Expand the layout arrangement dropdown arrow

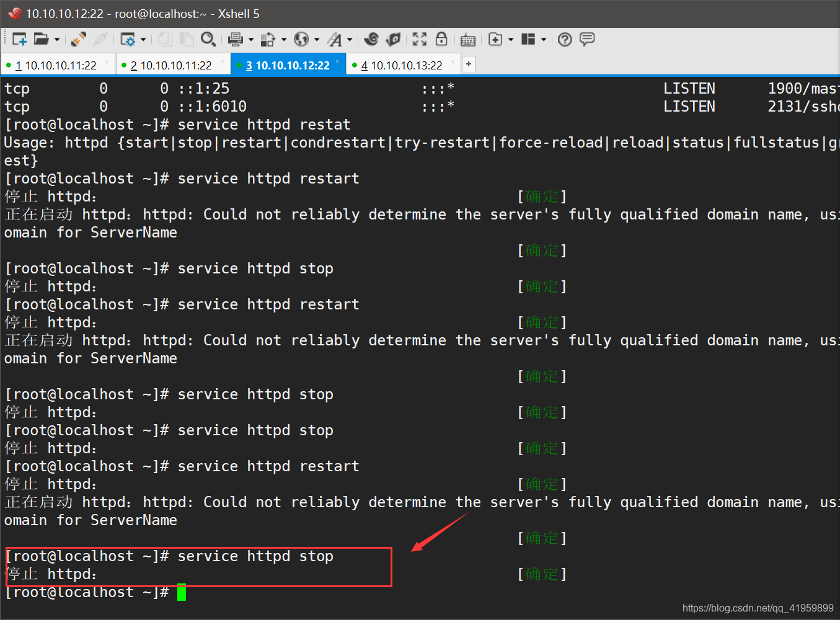[x=544, y=40]
